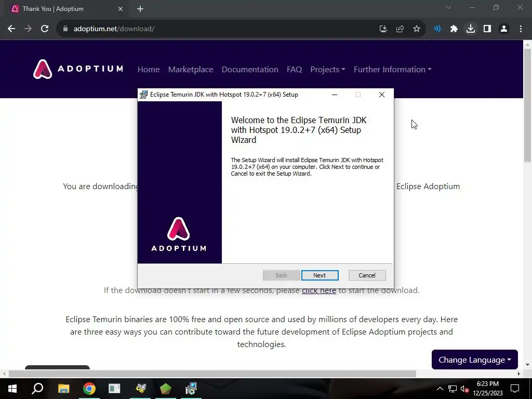
Task: Open the installer icon in the taskbar
Action: (x=191, y=389)
